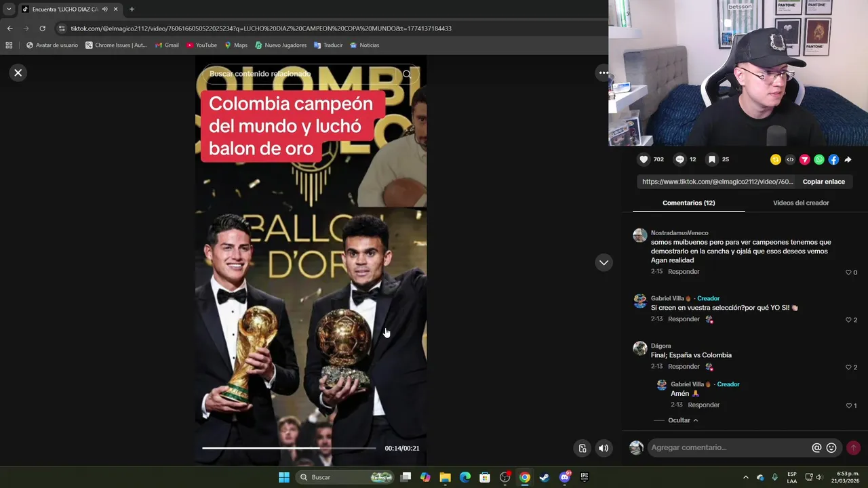Click the Chrome address bar
Viewport: 868px width, 488px height.
click(325, 28)
